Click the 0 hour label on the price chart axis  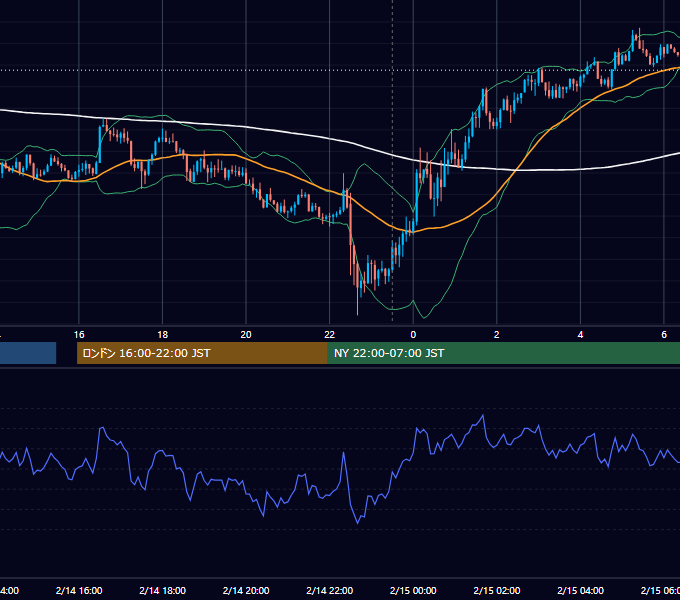coord(413,335)
